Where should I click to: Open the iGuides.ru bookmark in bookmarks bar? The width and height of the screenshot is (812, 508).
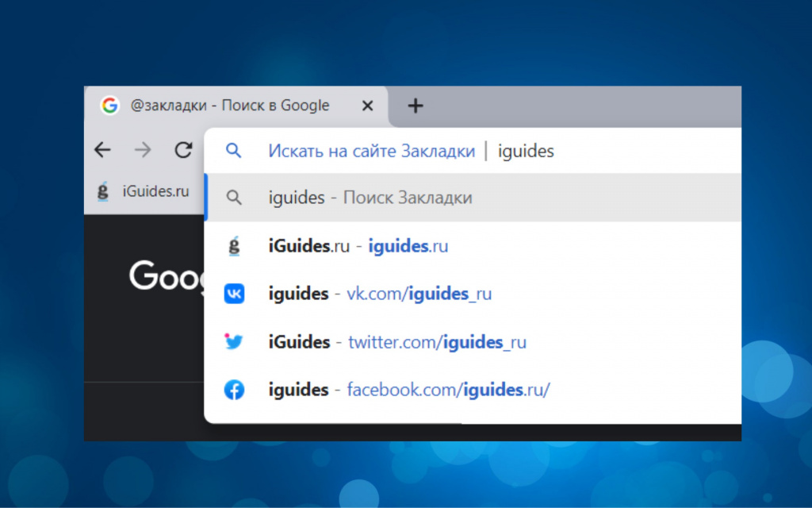click(x=144, y=191)
